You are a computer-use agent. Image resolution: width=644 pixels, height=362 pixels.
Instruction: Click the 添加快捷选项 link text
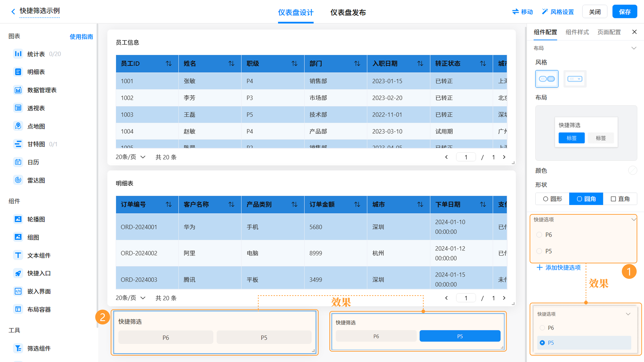pyautogui.click(x=563, y=268)
